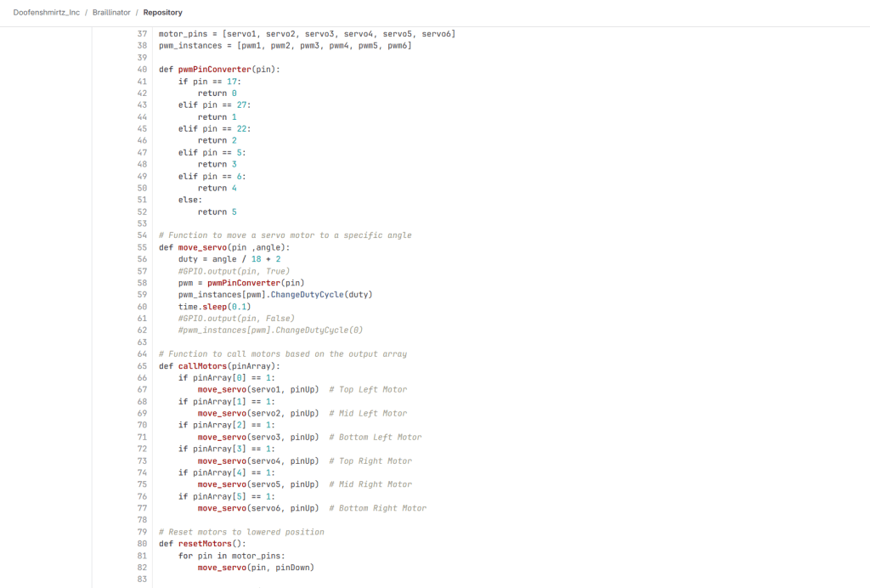Click line number 55 in the gutter
870x588 pixels.
click(x=141, y=247)
